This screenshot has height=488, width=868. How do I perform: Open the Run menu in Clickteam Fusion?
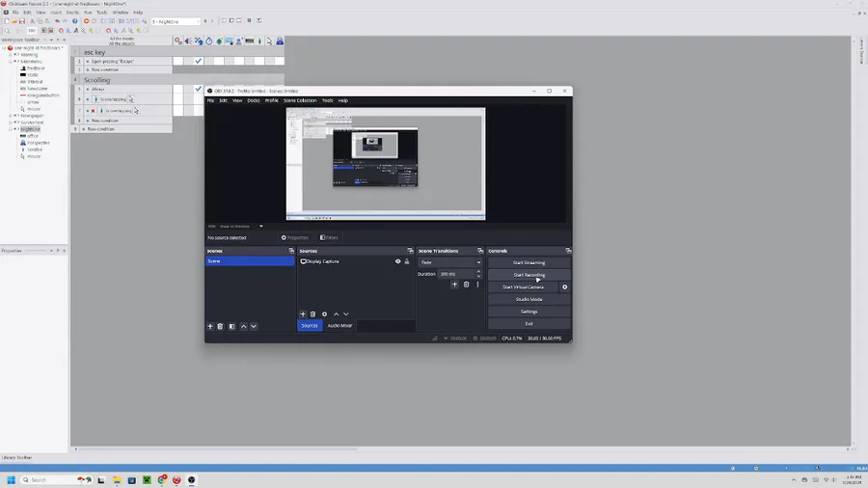(x=88, y=13)
